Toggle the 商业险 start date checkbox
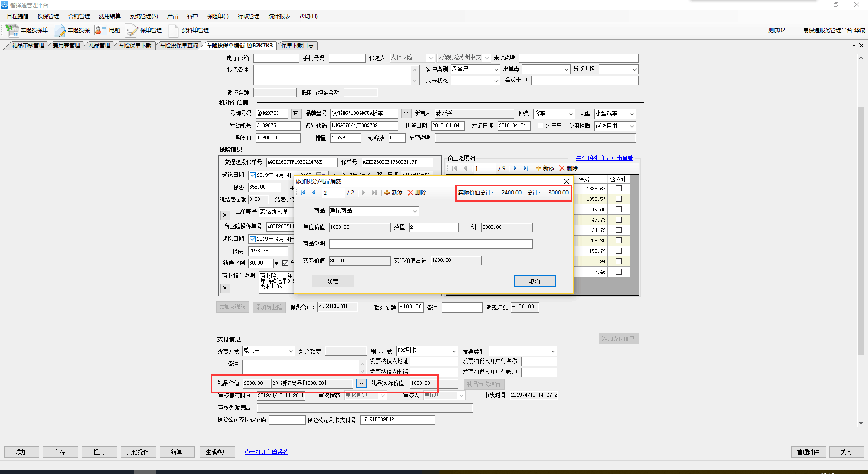 (253, 239)
